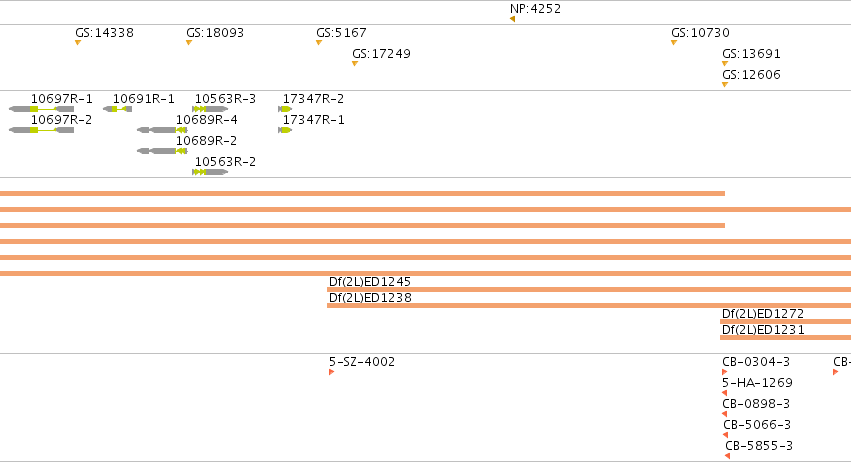Select the CB-0304-3 red arrow marker
Screen dimensions: 851x462
pos(725,372)
